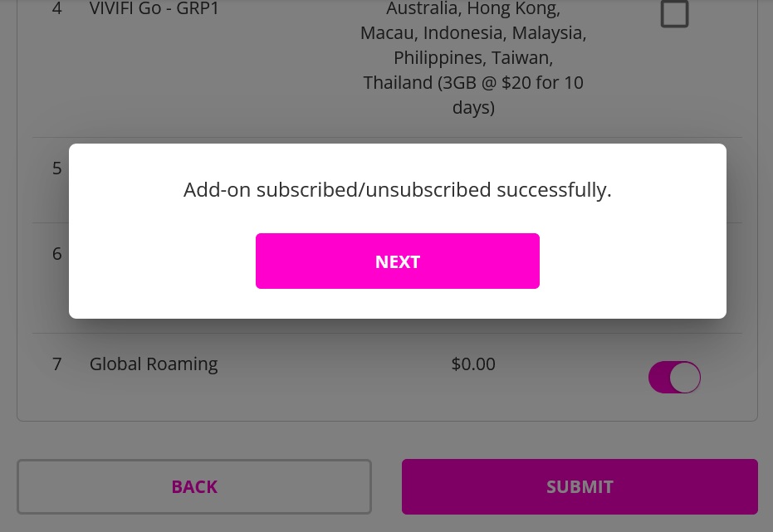Screen dimensions: 773x532
Task: Select the Global Roaming add-on label
Action: pyautogui.click(x=154, y=364)
